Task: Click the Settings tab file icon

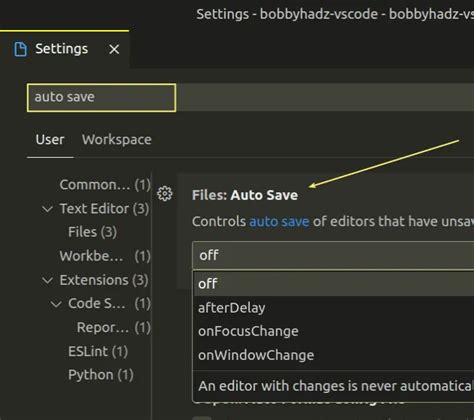Action: pos(21,49)
